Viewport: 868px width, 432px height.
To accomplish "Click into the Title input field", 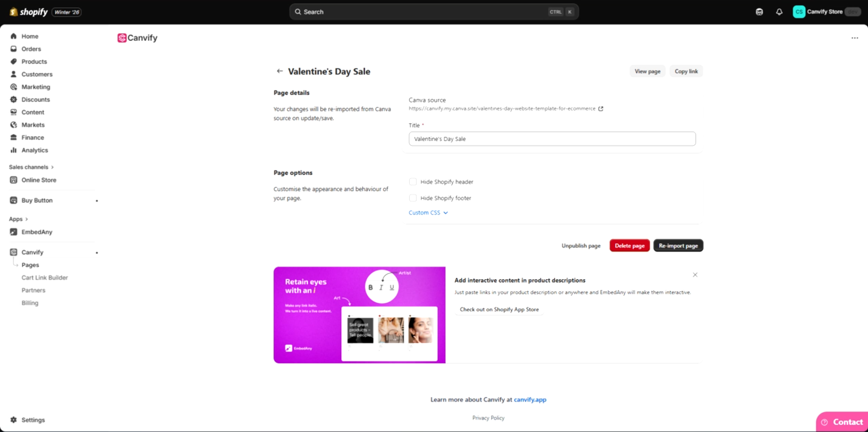I will (552, 139).
